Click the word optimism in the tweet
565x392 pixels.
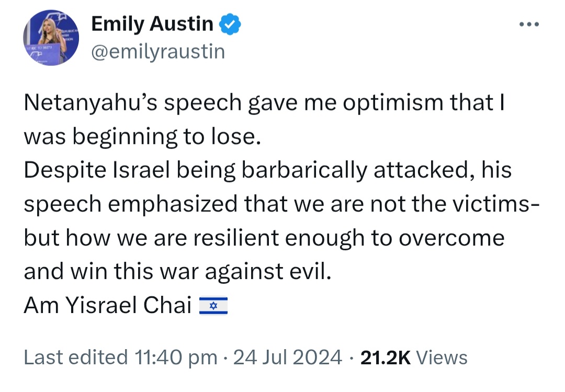(393, 103)
